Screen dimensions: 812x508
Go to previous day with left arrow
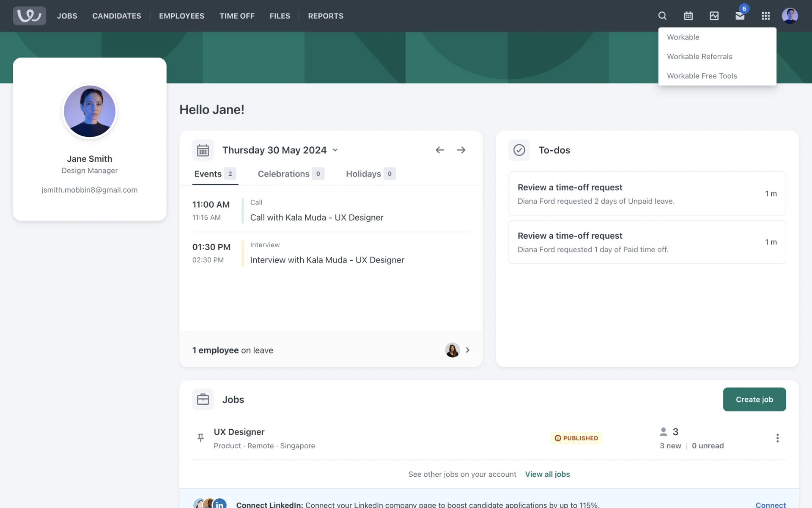(440, 150)
